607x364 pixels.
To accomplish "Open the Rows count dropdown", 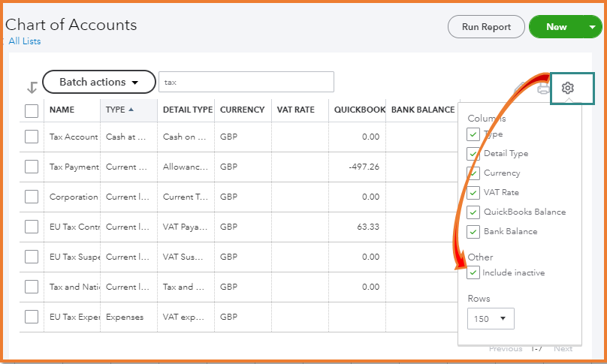I will click(x=491, y=319).
